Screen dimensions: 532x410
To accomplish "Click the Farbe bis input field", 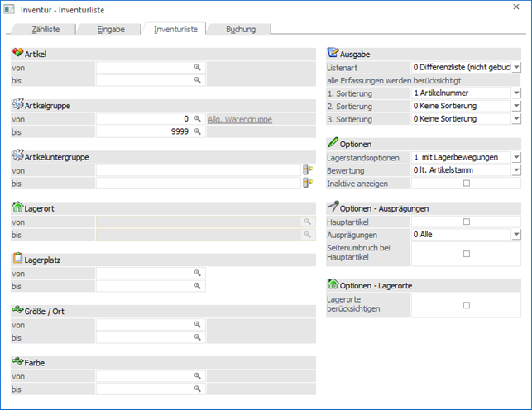I will [x=145, y=388].
